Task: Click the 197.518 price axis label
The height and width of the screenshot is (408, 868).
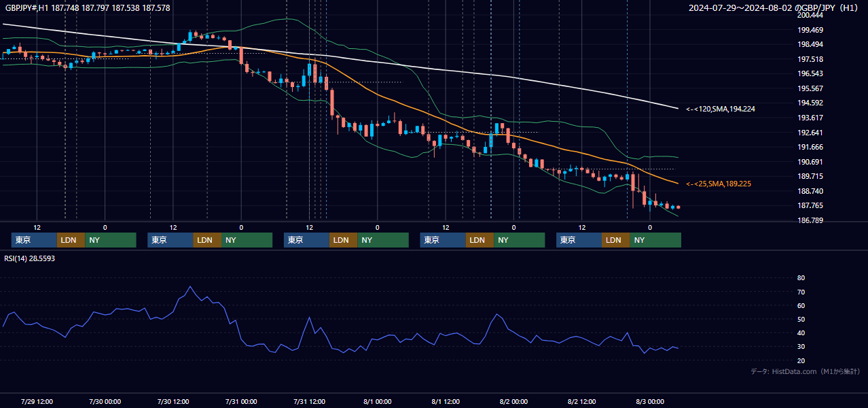Action: [810, 59]
